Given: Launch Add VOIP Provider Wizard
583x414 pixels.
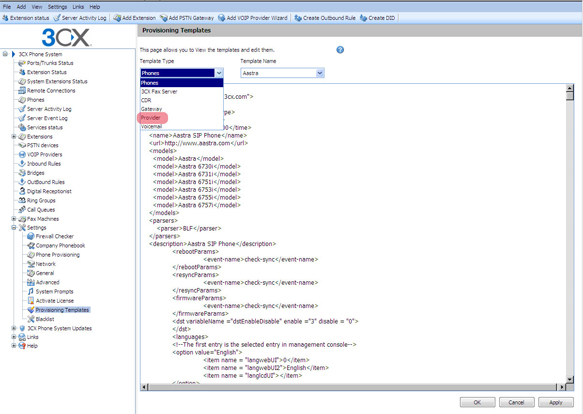Looking at the screenshot, I should 253,18.
